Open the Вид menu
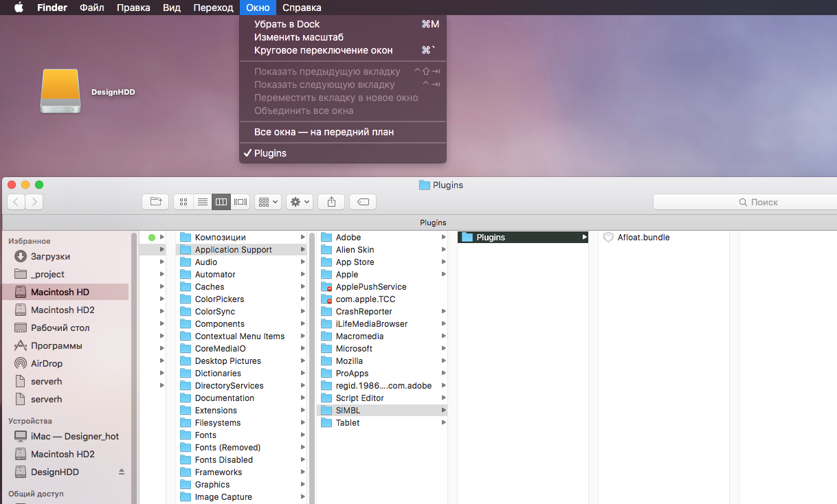 [x=172, y=8]
